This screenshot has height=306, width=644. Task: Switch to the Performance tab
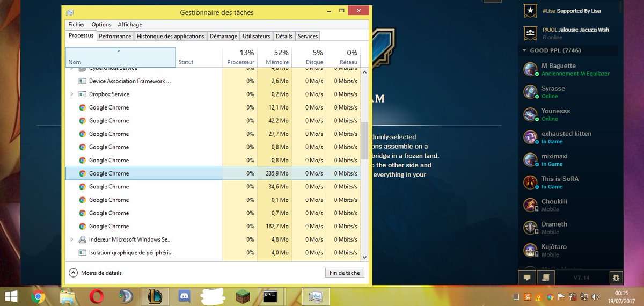115,36
